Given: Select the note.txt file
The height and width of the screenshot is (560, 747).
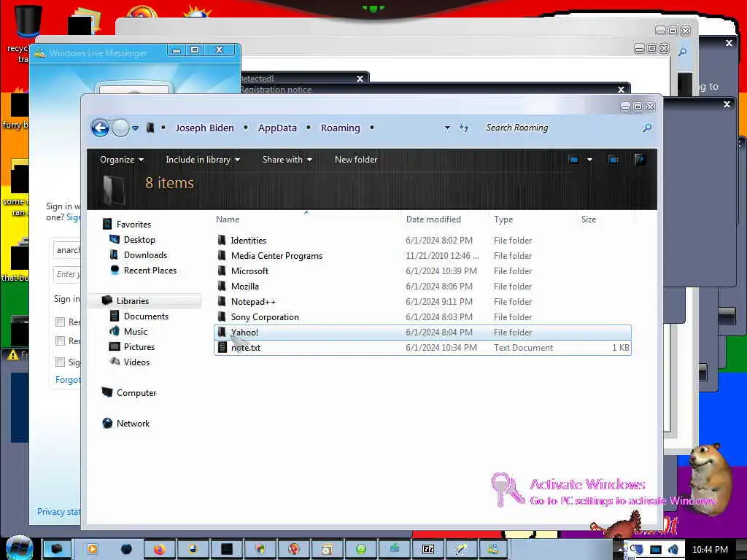Looking at the screenshot, I should pyautogui.click(x=422, y=348).
